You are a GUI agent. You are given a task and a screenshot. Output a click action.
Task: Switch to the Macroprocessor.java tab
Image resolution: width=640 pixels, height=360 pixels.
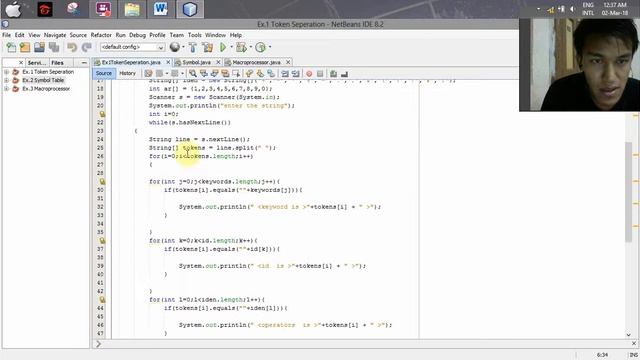point(256,62)
